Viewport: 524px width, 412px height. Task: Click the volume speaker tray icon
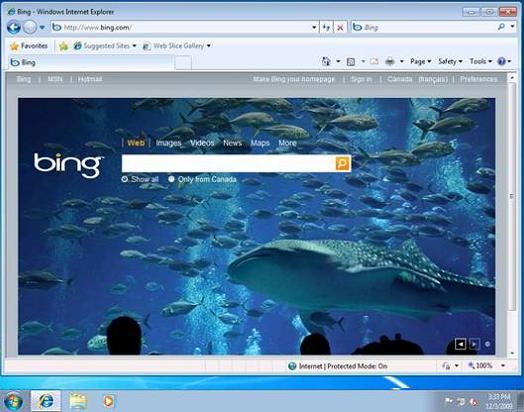[474, 402]
